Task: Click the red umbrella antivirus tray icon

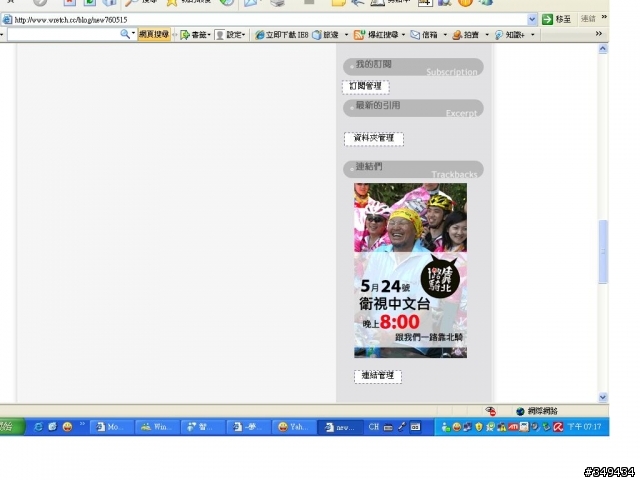Action: (558, 427)
